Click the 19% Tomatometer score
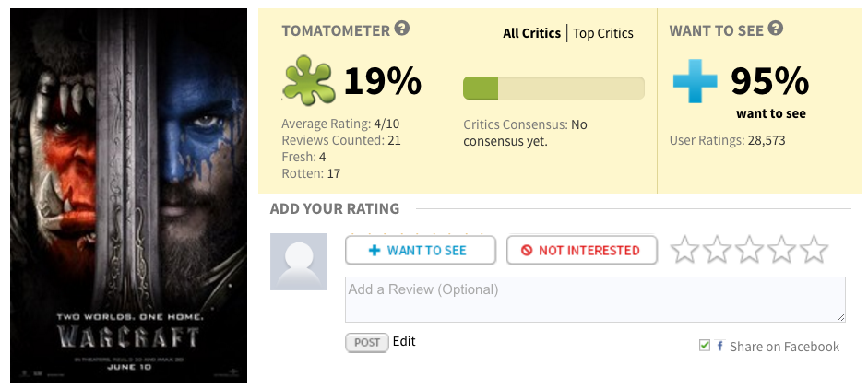 click(382, 82)
